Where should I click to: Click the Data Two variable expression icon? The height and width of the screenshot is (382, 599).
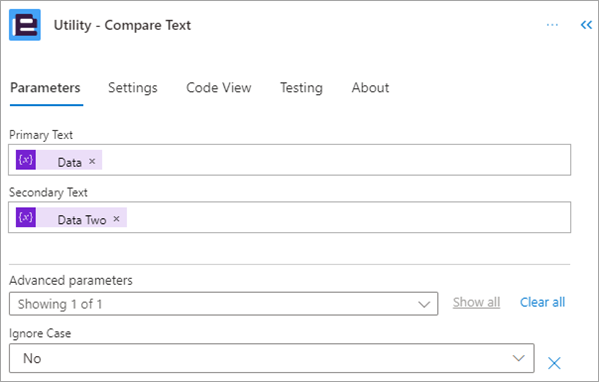point(26,217)
